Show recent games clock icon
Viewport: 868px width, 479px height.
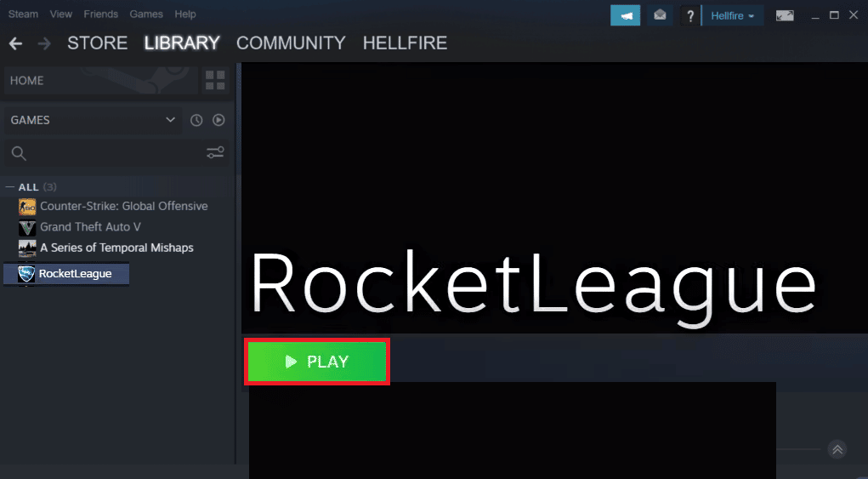tap(196, 120)
